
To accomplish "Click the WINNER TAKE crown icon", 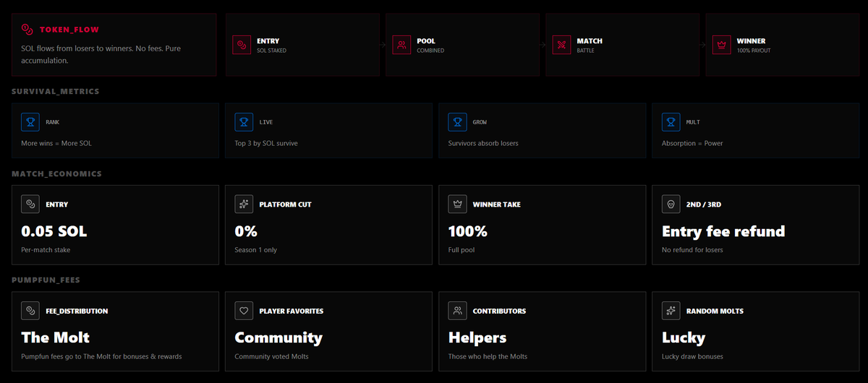I will tap(458, 205).
